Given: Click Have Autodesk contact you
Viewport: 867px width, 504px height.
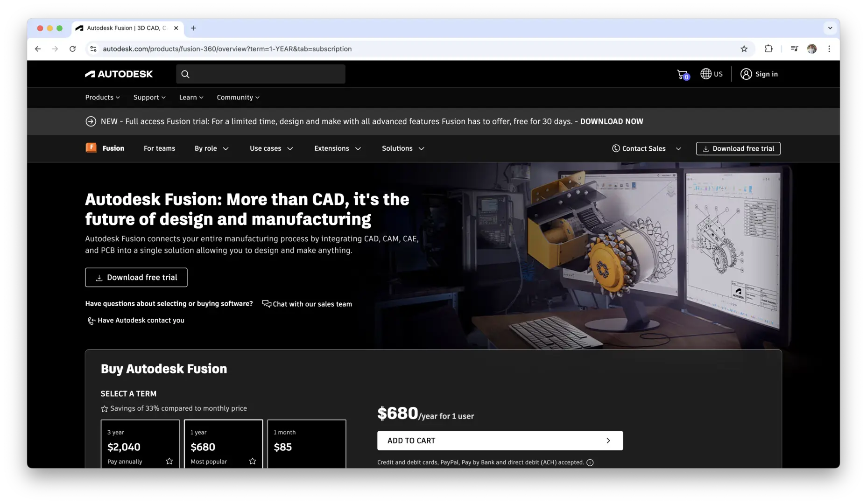Looking at the screenshot, I should 136,320.
